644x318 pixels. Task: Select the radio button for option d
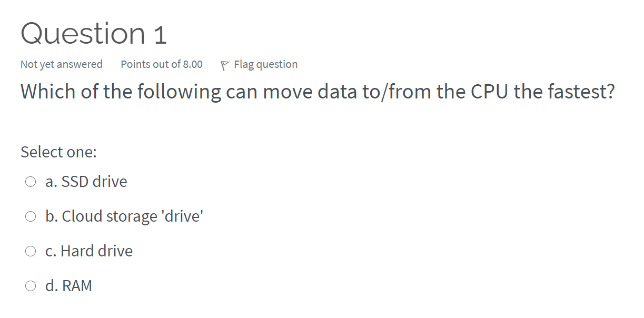[30, 285]
